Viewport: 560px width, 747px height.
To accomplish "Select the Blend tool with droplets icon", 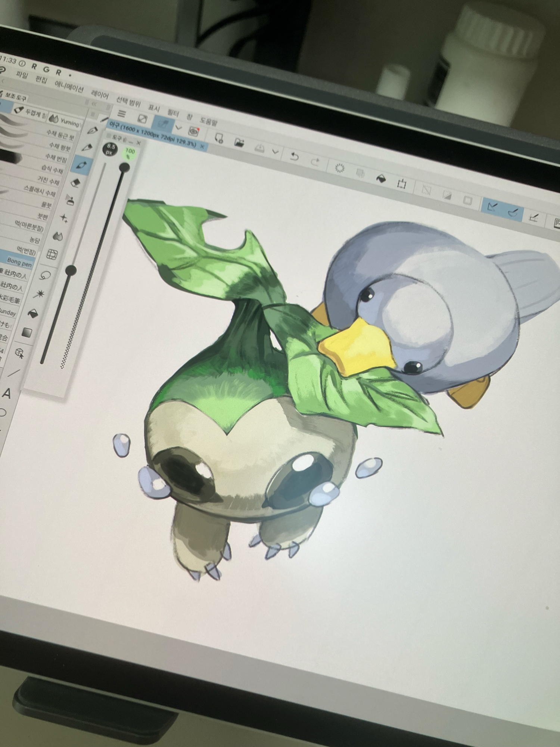I will tap(58, 236).
